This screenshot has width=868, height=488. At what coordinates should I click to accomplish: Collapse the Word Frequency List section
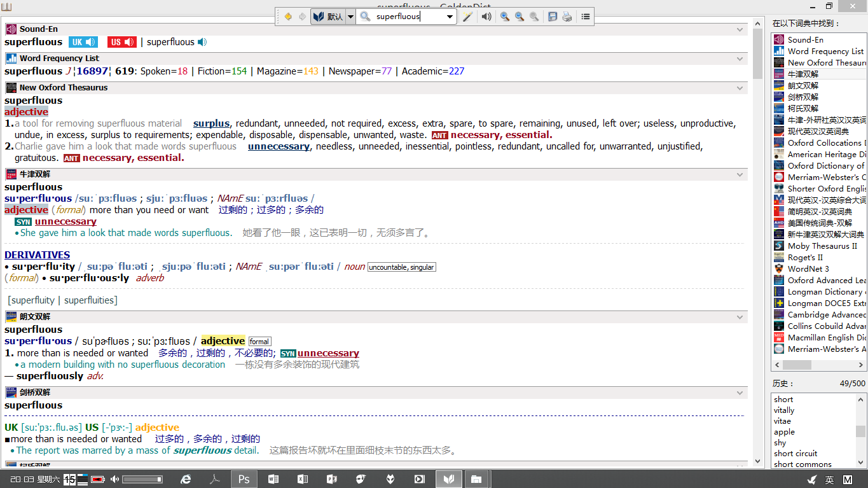740,59
